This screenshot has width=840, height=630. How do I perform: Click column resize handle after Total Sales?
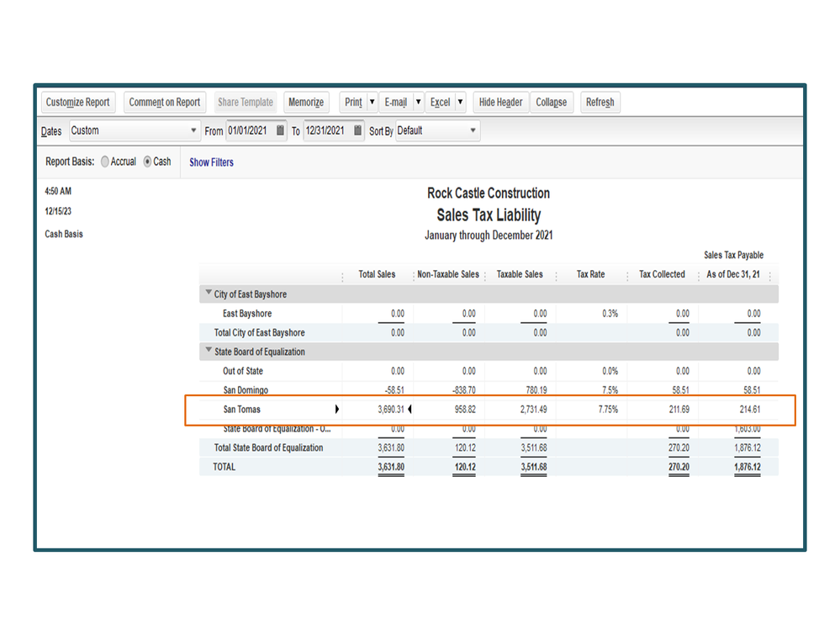coord(414,276)
